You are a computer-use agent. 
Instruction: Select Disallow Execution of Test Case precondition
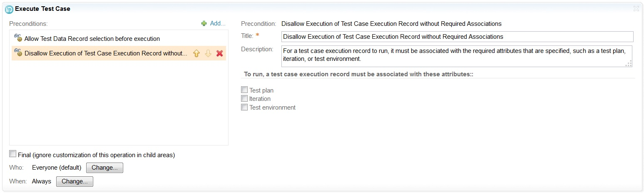tap(106, 53)
